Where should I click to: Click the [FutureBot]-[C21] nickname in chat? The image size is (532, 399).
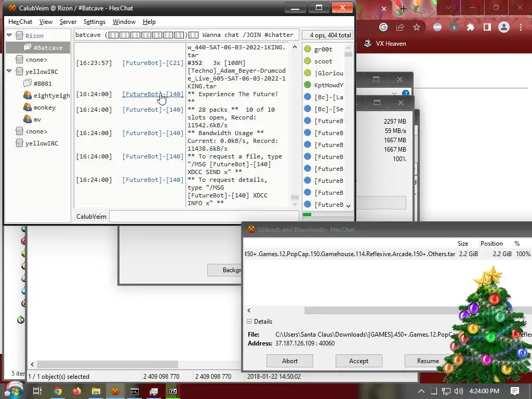[x=153, y=63]
